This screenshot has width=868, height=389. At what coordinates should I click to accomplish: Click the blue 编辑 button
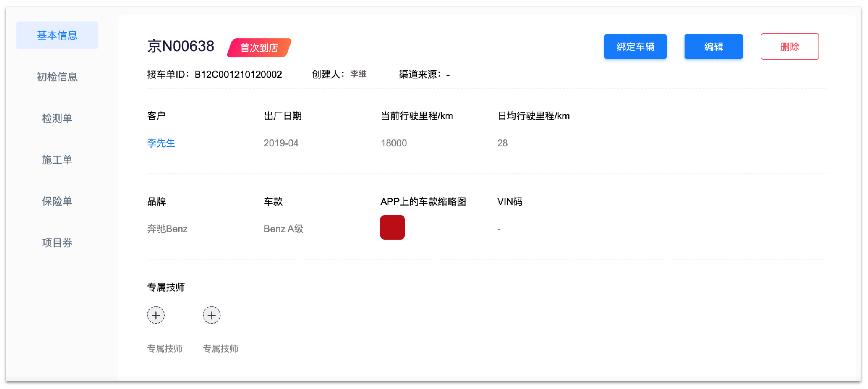[713, 46]
